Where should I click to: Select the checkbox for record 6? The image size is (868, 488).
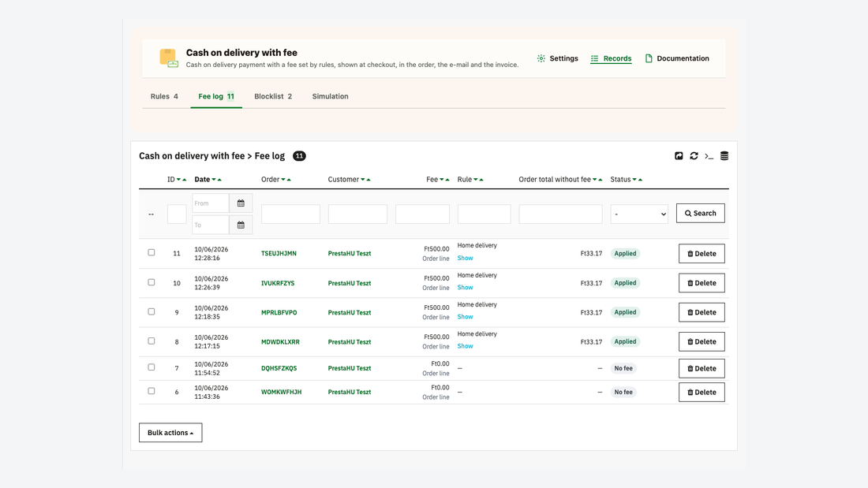[x=152, y=390]
